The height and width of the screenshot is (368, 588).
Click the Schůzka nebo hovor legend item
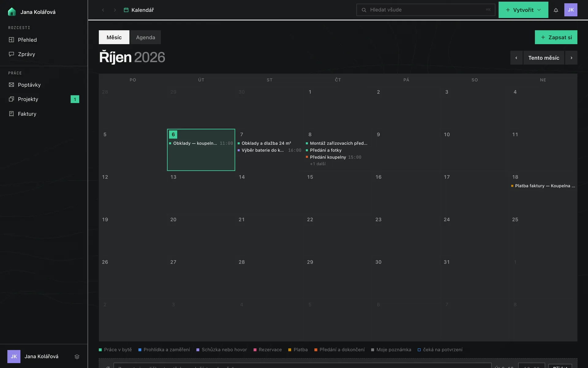click(221, 350)
